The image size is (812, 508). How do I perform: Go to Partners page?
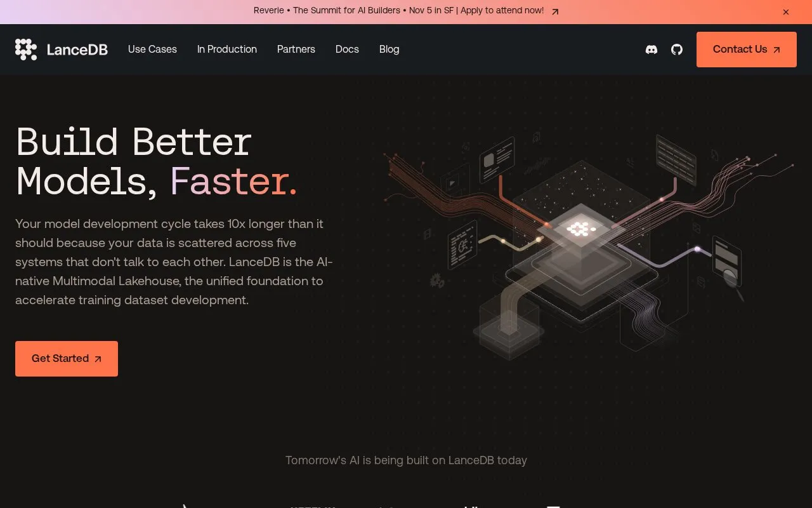point(296,49)
